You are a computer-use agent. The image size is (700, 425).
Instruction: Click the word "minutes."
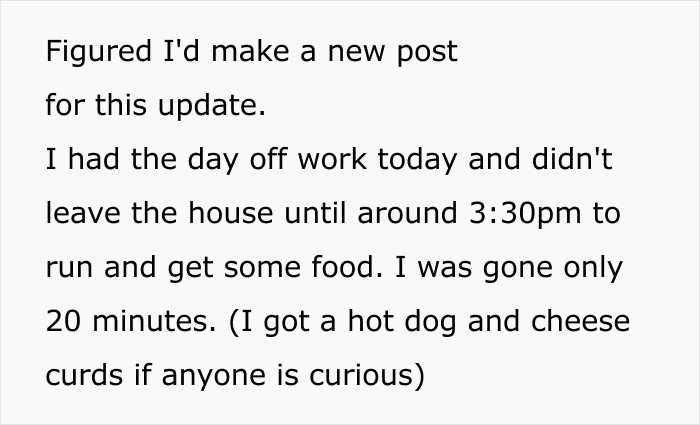[154, 321]
